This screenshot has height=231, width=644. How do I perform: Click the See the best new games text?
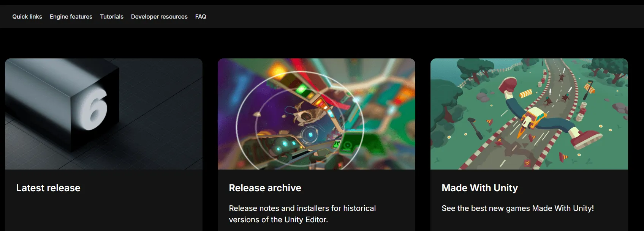pyautogui.click(x=518, y=208)
